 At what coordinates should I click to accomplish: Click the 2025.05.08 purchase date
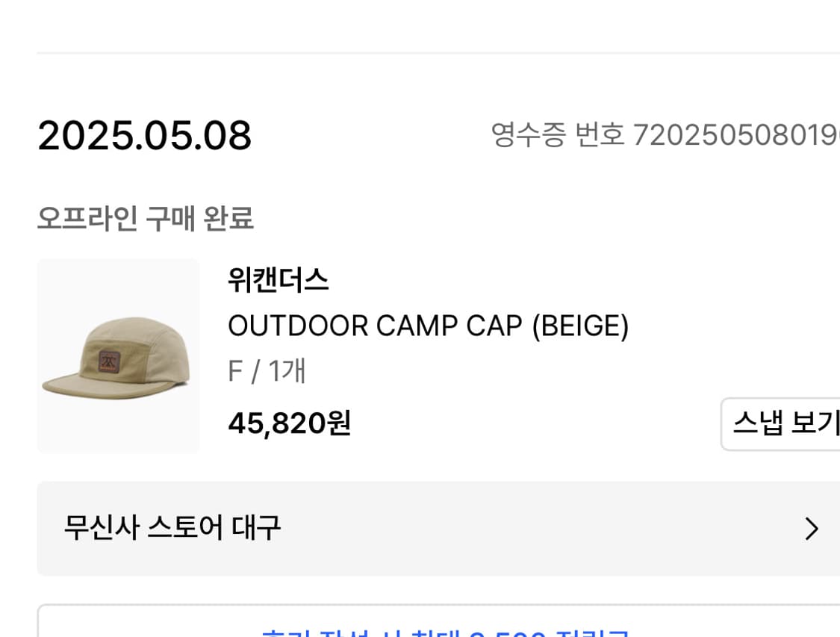(145, 137)
